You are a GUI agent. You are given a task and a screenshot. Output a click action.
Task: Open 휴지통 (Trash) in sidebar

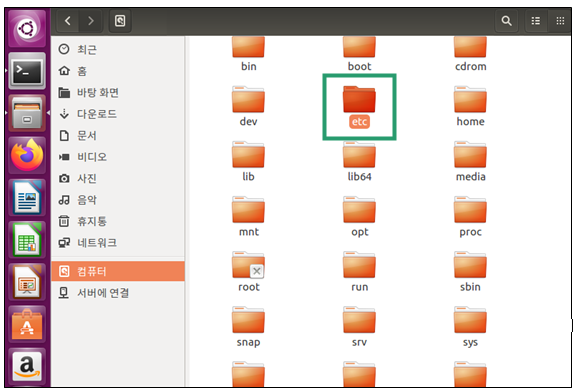coord(118,221)
